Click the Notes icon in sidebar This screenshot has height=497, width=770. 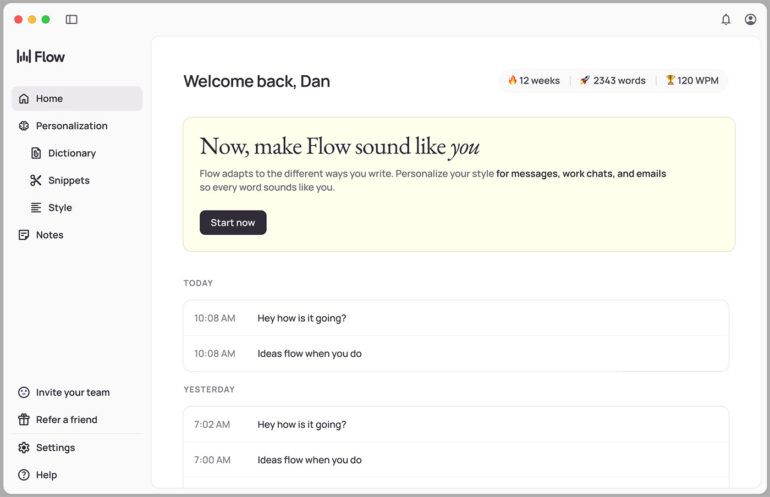coord(24,235)
